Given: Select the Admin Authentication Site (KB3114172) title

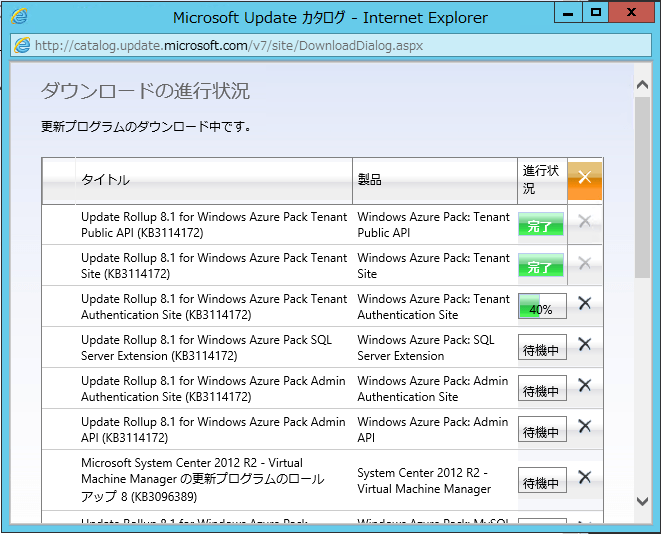Looking at the screenshot, I should click(x=213, y=388).
